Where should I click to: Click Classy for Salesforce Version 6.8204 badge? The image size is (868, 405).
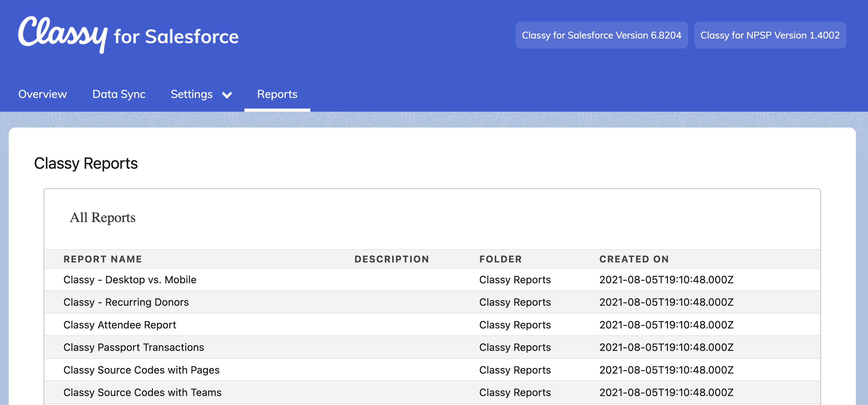click(x=601, y=35)
